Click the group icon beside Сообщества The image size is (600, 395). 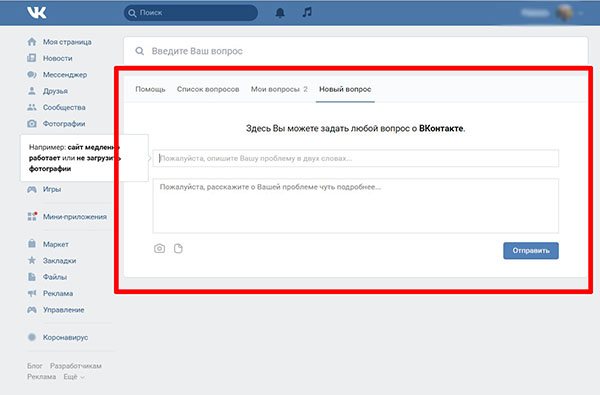pyautogui.click(x=32, y=107)
